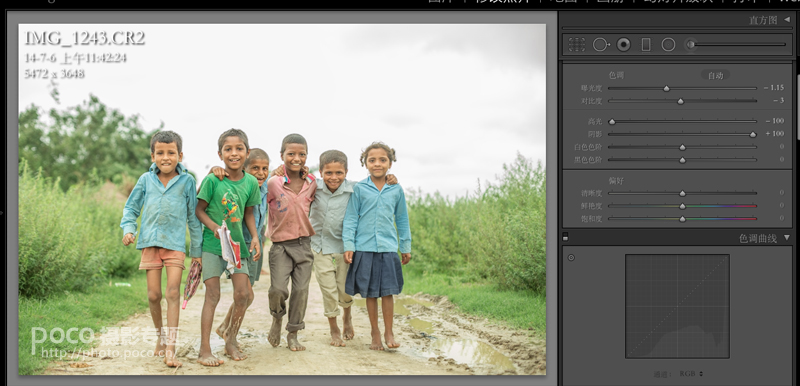
Task: Expand the 直方图 panel triangle
Action: point(787,19)
